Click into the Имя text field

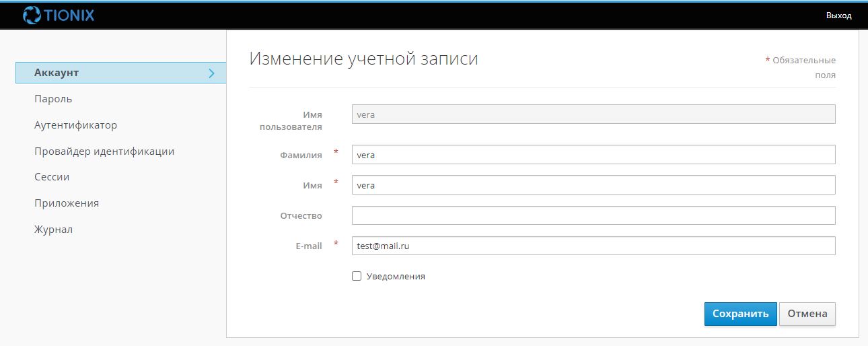(x=593, y=185)
